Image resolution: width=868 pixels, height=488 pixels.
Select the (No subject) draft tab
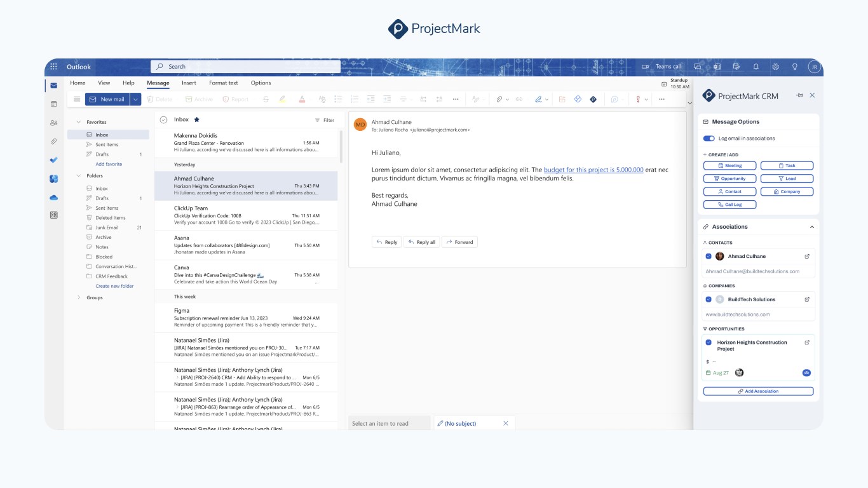click(x=473, y=423)
